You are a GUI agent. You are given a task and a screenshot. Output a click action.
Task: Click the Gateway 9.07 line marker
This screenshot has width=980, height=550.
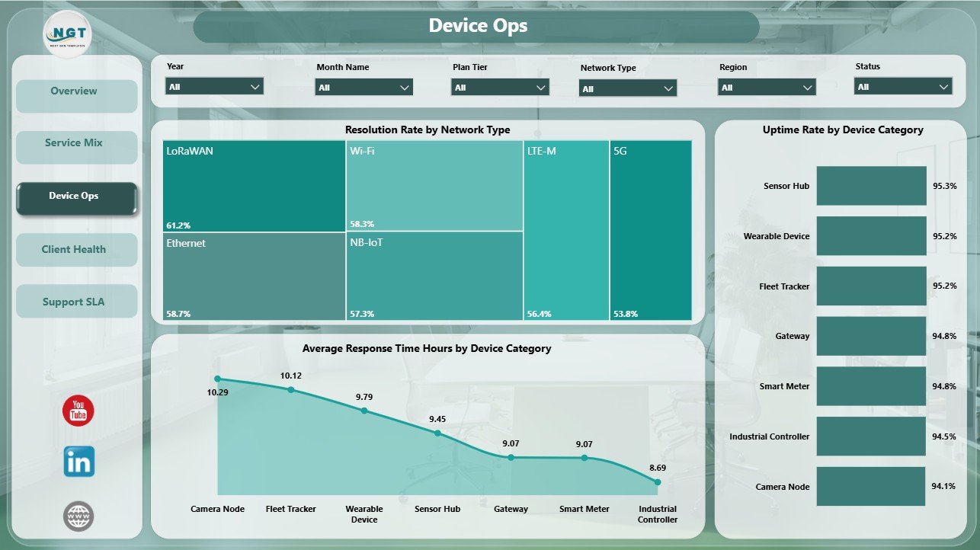pyautogui.click(x=511, y=458)
